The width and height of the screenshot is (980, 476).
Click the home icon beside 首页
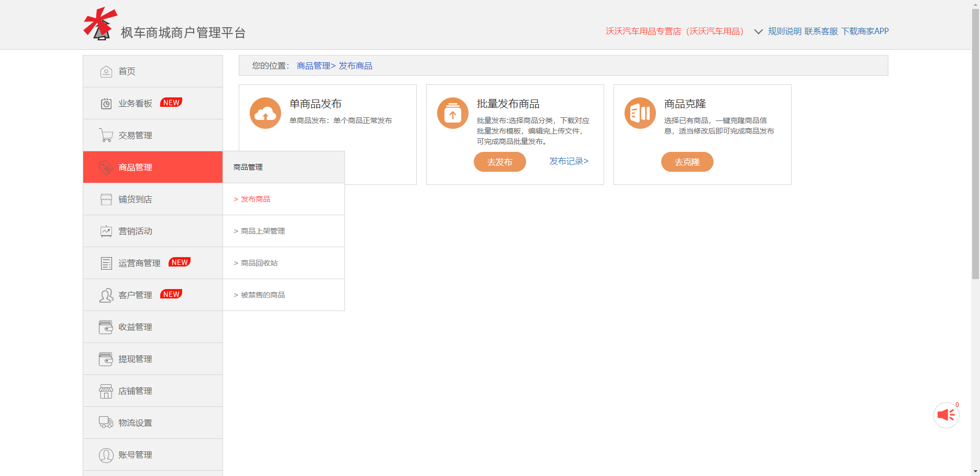point(106,72)
